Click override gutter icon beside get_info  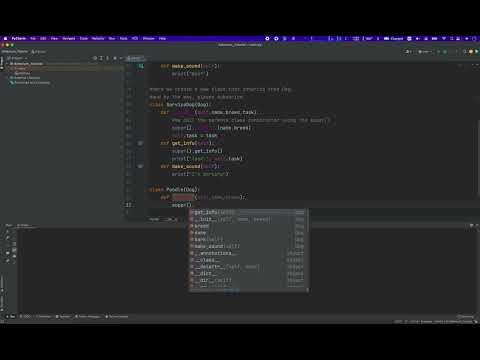(141, 143)
